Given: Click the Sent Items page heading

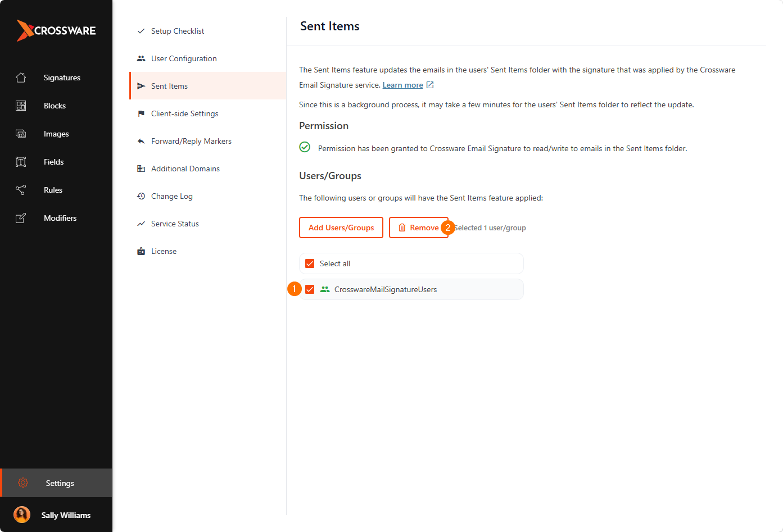Looking at the screenshot, I should tap(330, 26).
